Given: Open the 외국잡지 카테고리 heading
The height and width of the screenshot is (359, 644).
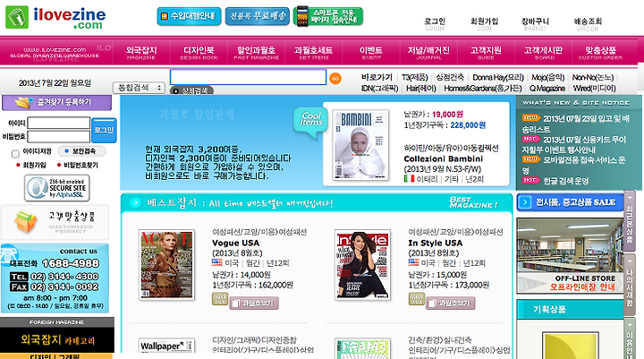Looking at the screenshot, I should 57,339.
